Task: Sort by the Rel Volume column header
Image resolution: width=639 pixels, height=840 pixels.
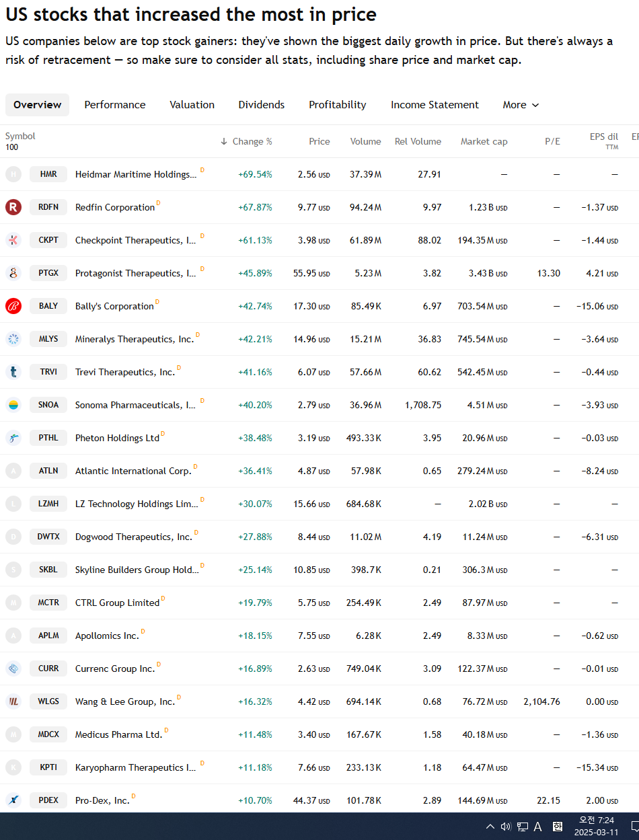Action: pos(418,141)
